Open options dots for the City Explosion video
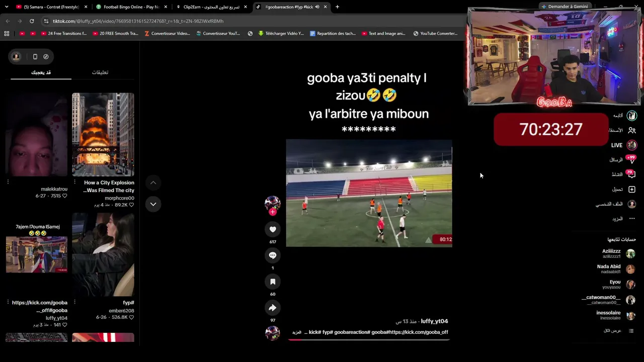 74,182
